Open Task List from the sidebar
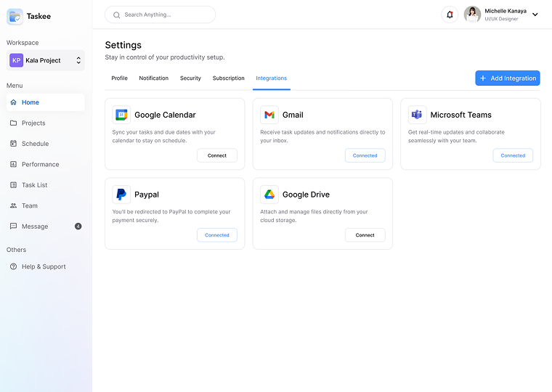Viewport: 552px width, 392px height. pyautogui.click(x=46, y=185)
